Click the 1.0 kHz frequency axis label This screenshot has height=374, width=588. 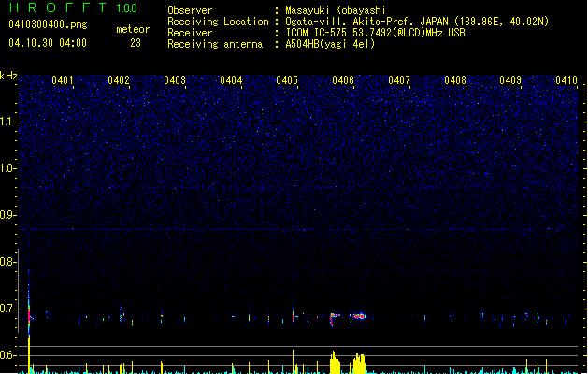tap(7, 168)
